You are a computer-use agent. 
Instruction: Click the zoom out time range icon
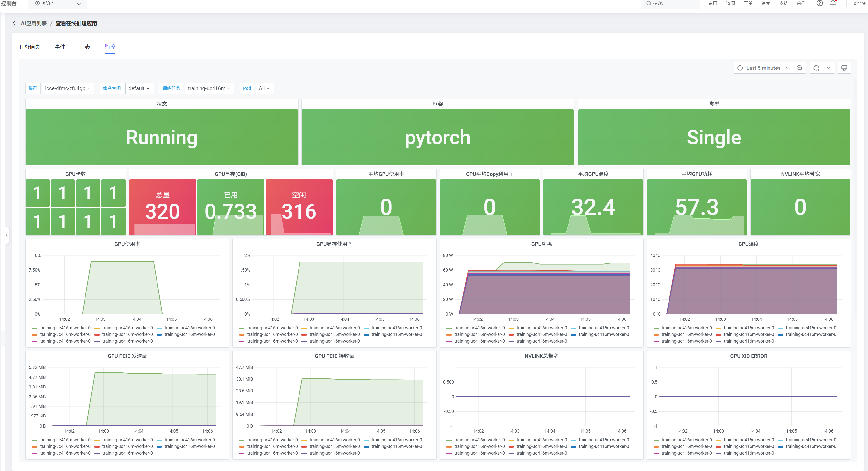pos(799,68)
